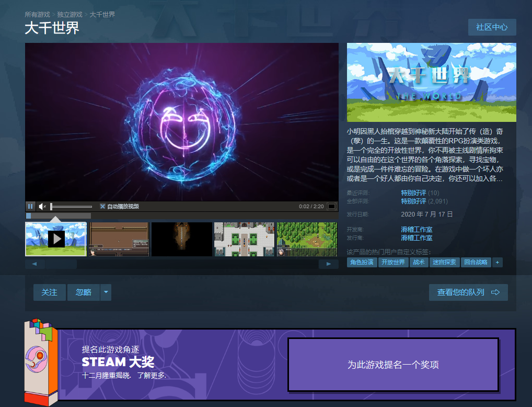Click the game header capsule image
532x407 pixels.
(x=431, y=82)
